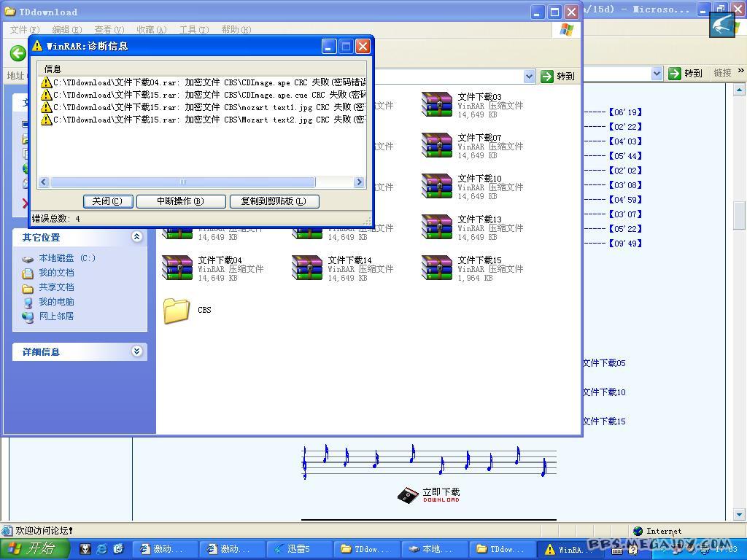Select the 文件下载03 archive icon
The width and height of the screenshot is (747, 560).
point(437,105)
